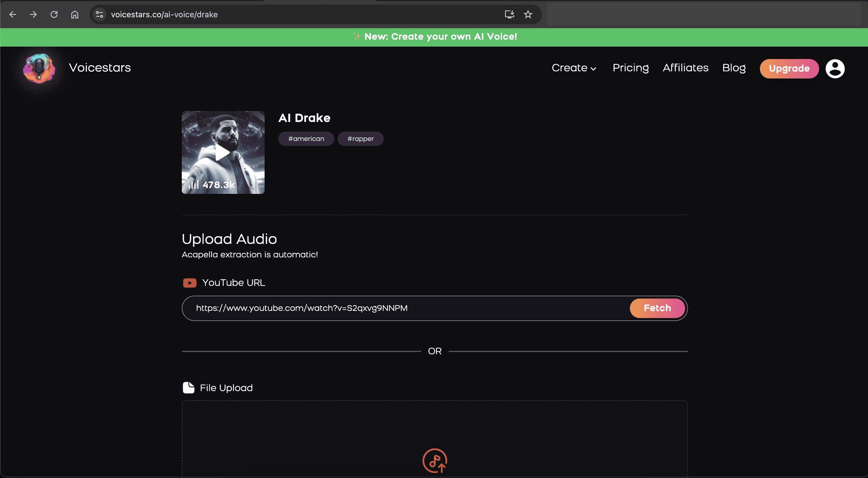Go back using the navigation arrow
The image size is (868, 478).
[13, 14]
